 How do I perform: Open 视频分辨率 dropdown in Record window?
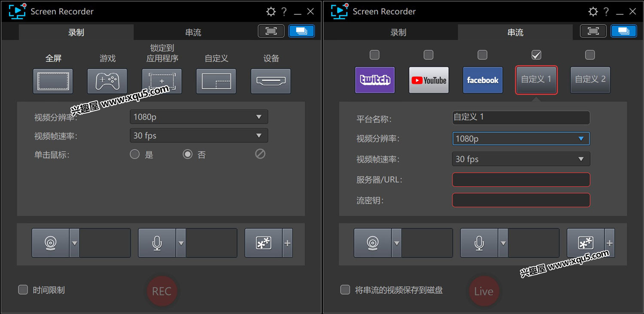(199, 116)
